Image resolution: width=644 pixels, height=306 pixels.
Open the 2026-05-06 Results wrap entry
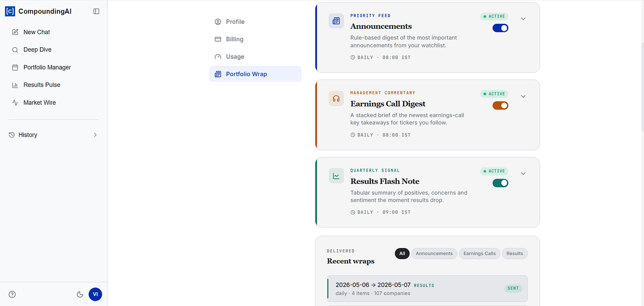(x=427, y=289)
